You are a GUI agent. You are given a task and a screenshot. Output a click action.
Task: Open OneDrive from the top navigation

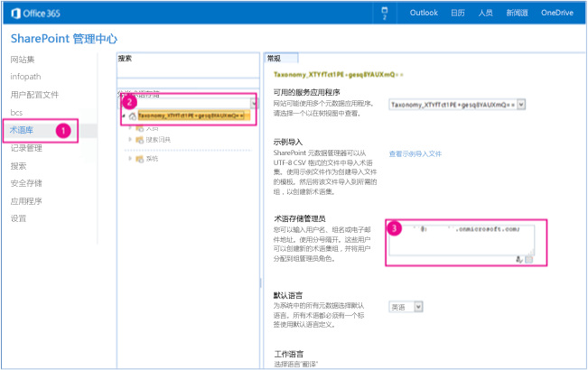(557, 13)
